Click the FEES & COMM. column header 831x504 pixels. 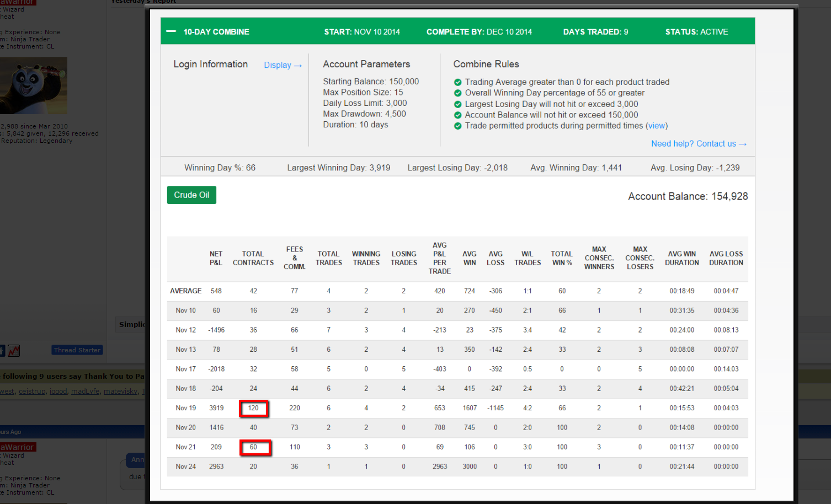(295, 258)
